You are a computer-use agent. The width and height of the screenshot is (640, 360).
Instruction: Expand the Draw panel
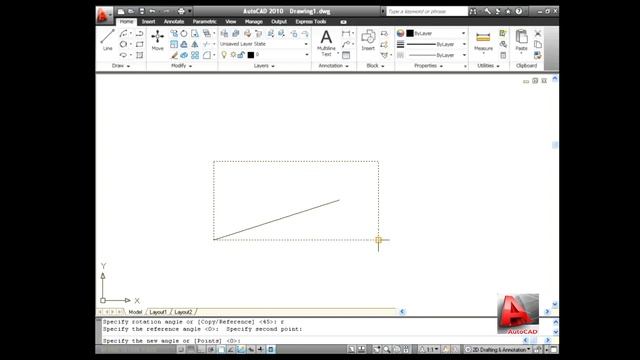click(x=121, y=66)
